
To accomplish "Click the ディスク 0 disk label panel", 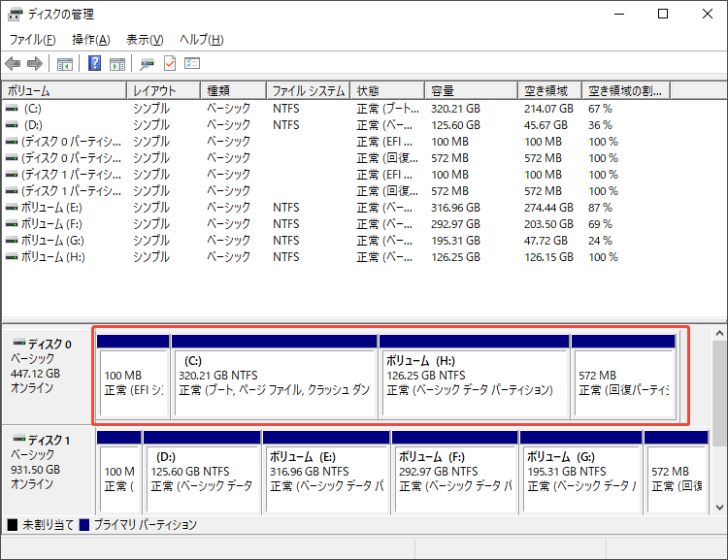I will [48, 376].
